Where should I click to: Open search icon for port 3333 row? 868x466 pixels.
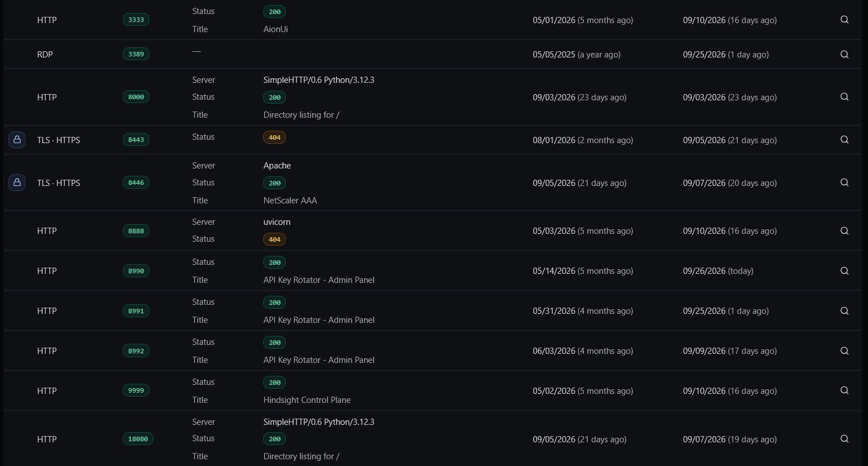point(844,20)
